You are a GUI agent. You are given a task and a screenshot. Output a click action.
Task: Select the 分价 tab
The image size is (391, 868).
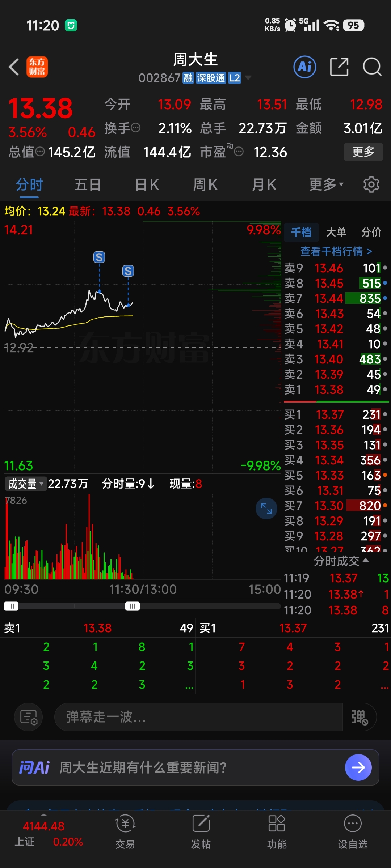pos(371,232)
